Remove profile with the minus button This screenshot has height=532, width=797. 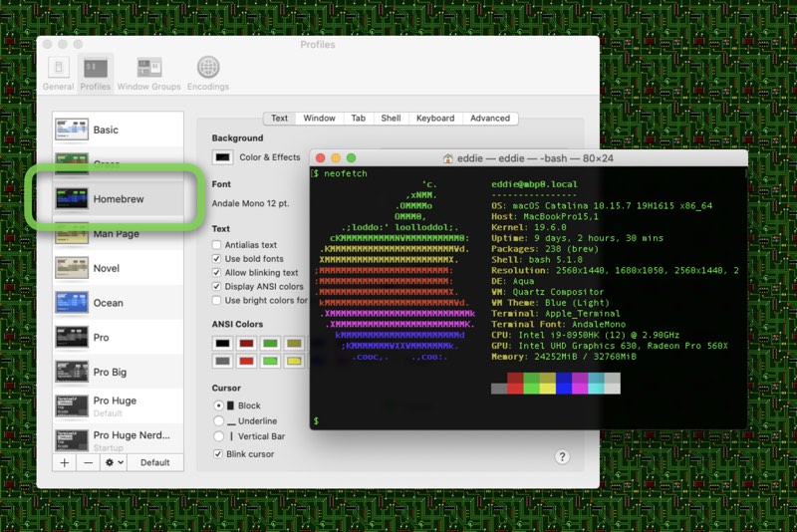click(88, 462)
